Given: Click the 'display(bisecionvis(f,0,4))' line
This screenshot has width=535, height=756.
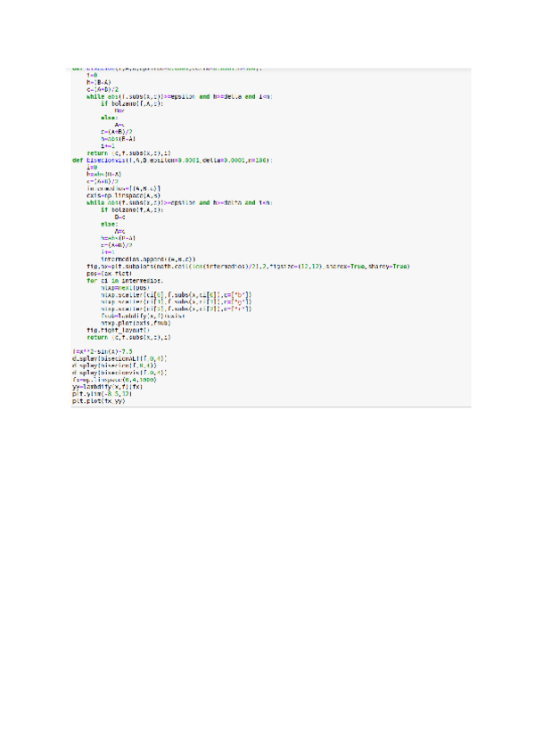Looking at the screenshot, I should [x=119, y=373].
